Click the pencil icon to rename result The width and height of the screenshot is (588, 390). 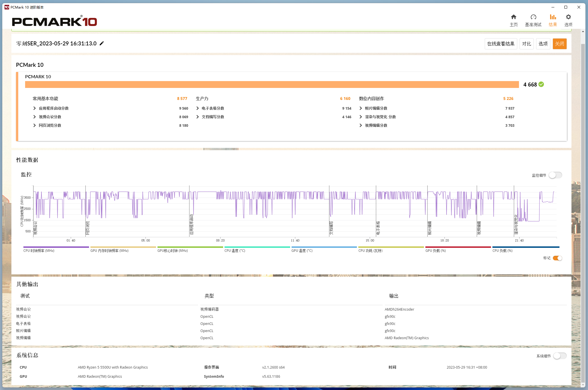[x=102, y=43]
